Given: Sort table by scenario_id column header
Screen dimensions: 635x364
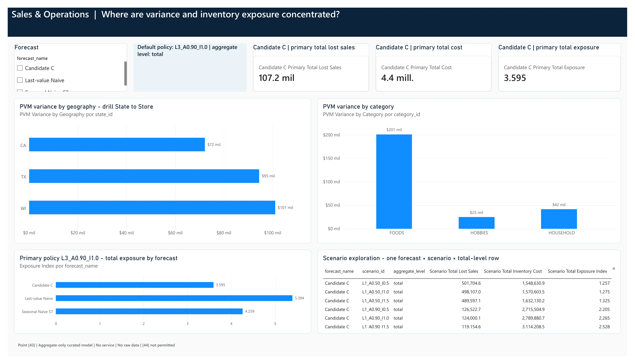Looking at the screenshot, I should 373,271.
